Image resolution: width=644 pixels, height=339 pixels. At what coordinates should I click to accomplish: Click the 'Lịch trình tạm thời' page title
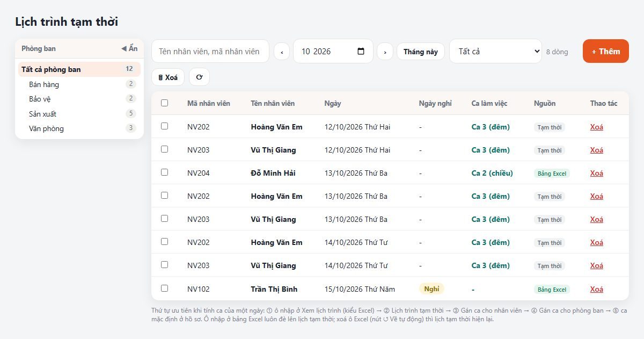pyautogui.click(x=67, y=22)
